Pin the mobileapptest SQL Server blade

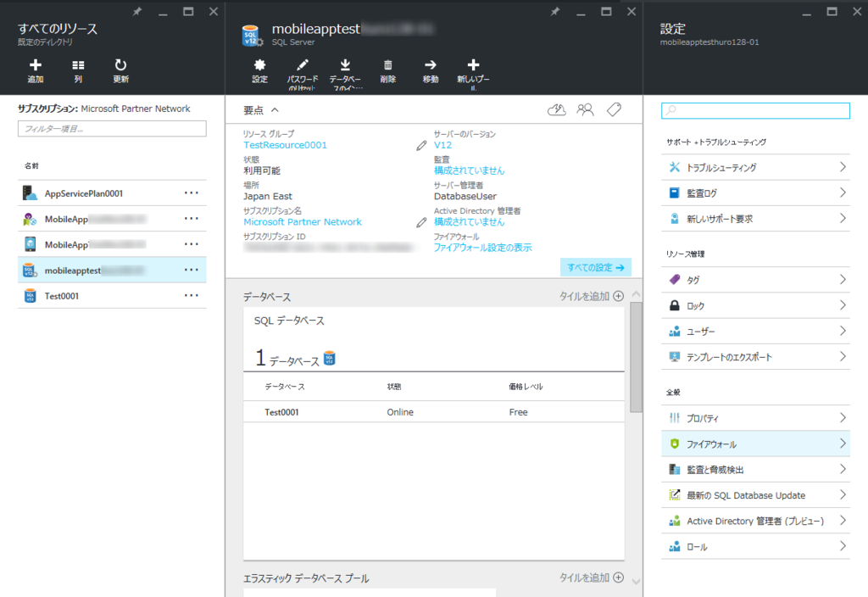555,12
